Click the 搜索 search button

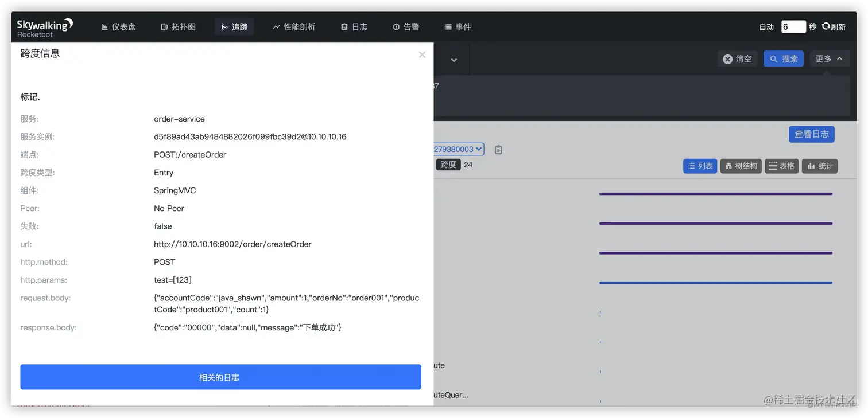(784, 59)
